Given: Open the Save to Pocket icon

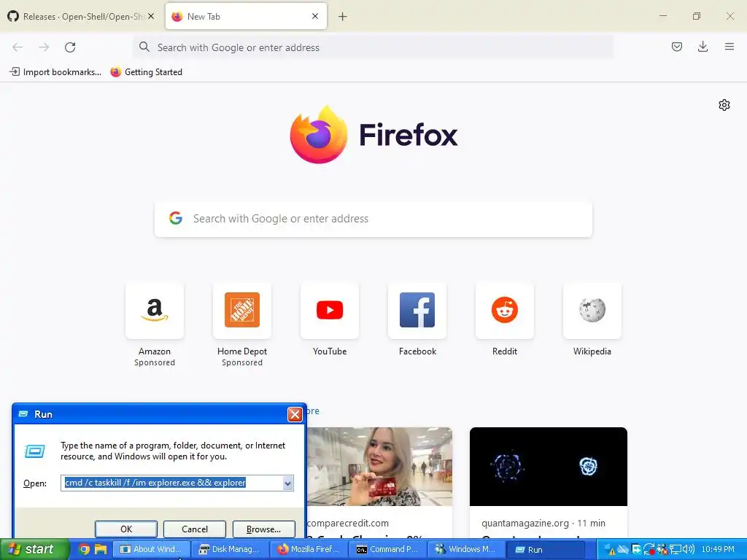Looking at the screenshot, I should (676, 47).
